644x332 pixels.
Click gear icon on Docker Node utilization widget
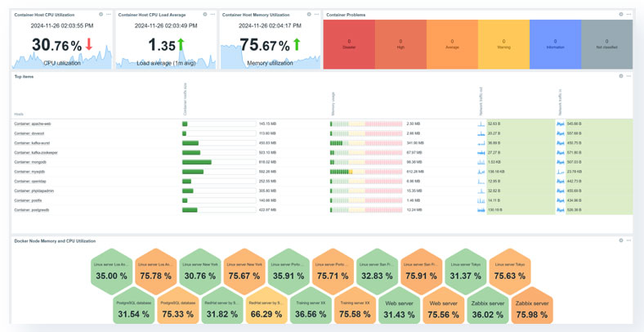pos(621,240)
